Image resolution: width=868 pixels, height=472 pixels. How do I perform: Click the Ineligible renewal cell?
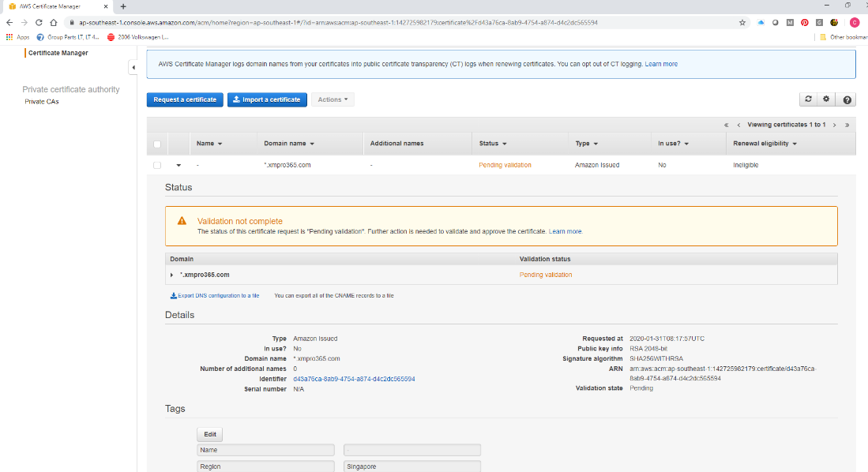point(746,165)
